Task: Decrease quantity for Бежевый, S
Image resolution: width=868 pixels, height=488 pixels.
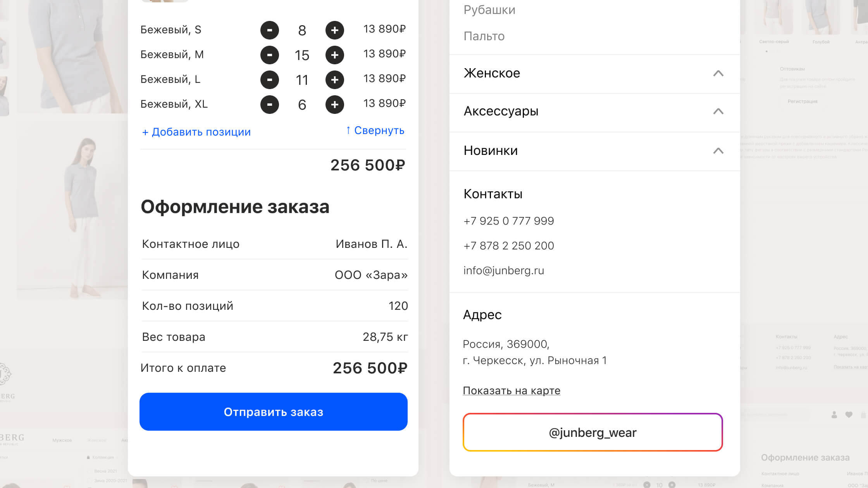Action: [270, 30]
